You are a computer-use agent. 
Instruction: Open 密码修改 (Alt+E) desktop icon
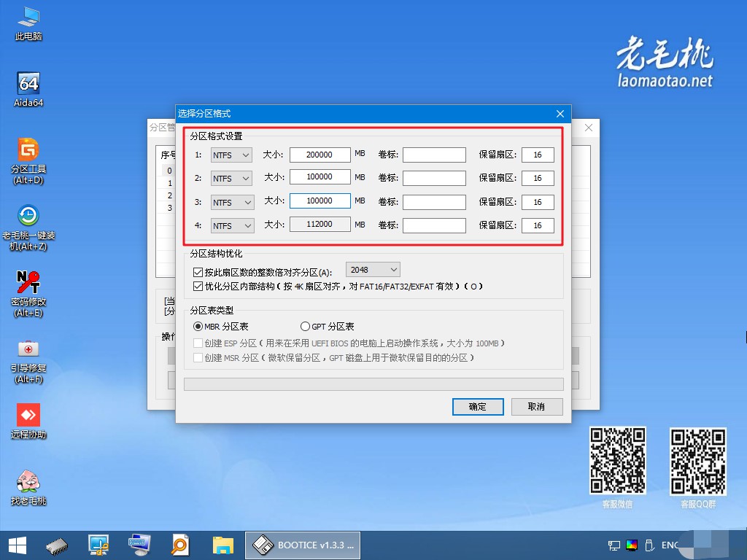click(x=28, y=294)
